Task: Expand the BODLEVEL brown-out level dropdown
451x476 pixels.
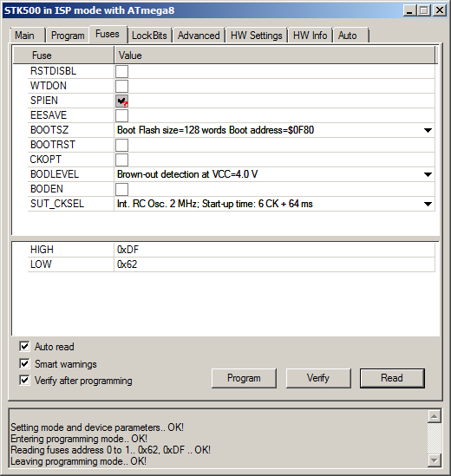Action: point(428,174)
